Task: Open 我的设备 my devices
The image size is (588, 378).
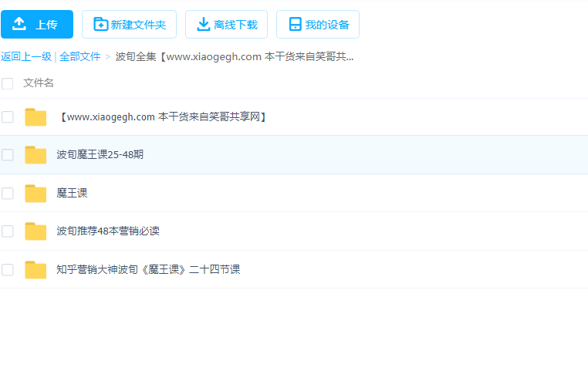Action: pyautogui.click(x=318, y=25)
